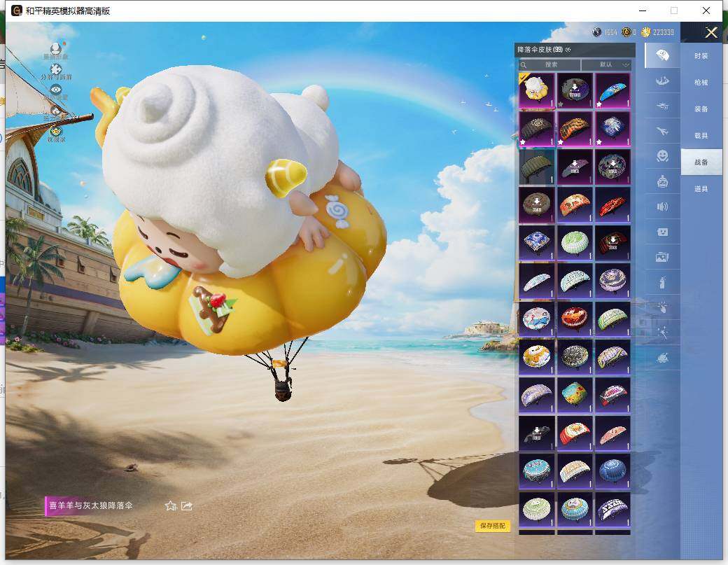Maximize the emulator window
The height and width of the screenshot is (565, 728).
674,11
